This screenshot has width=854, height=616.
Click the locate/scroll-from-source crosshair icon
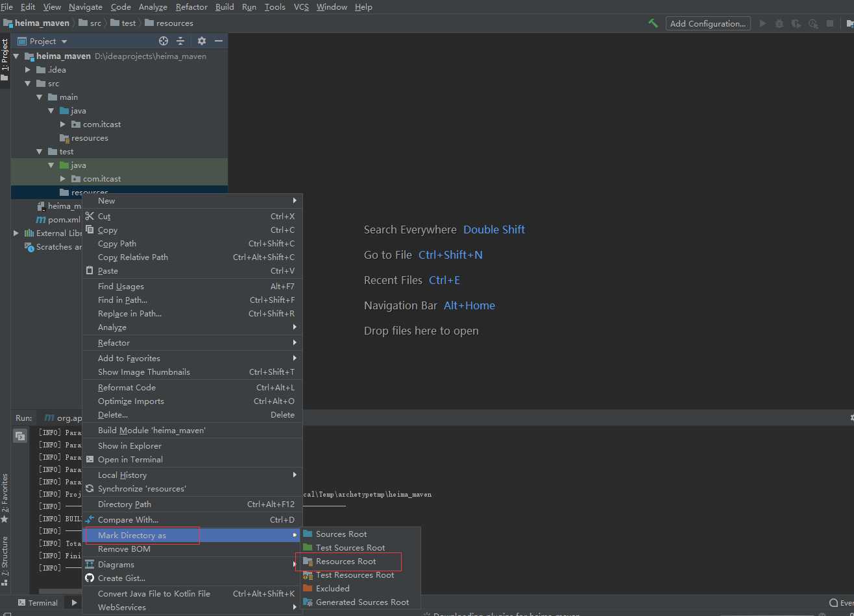tap(164, 41)
